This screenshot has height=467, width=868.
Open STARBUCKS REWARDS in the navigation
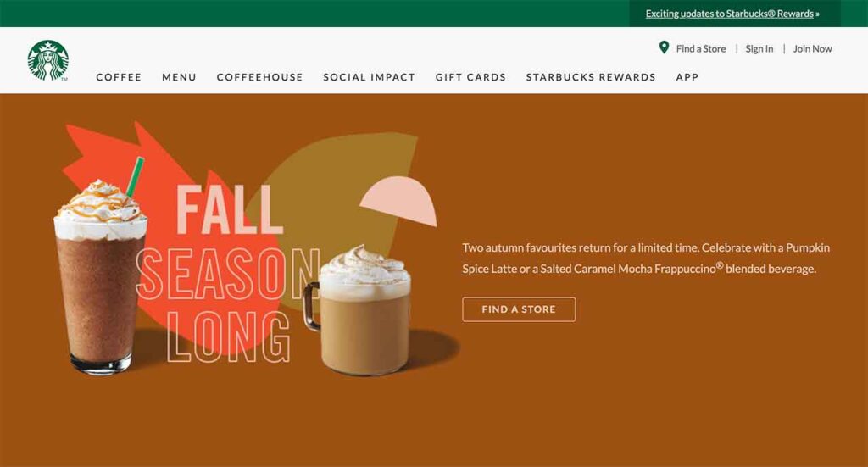click(591, 77)
